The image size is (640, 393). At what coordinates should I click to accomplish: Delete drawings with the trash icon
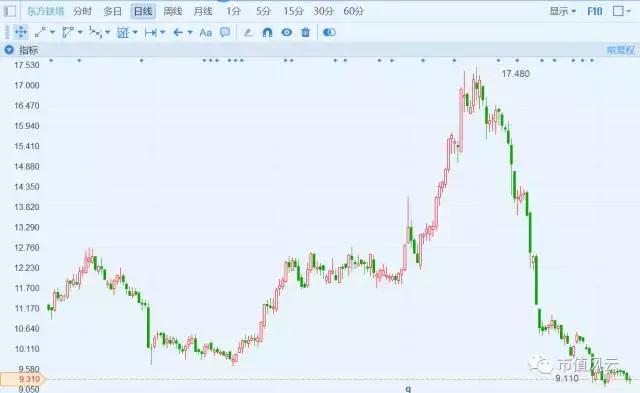pyautogui.click(x=305, y=32)
